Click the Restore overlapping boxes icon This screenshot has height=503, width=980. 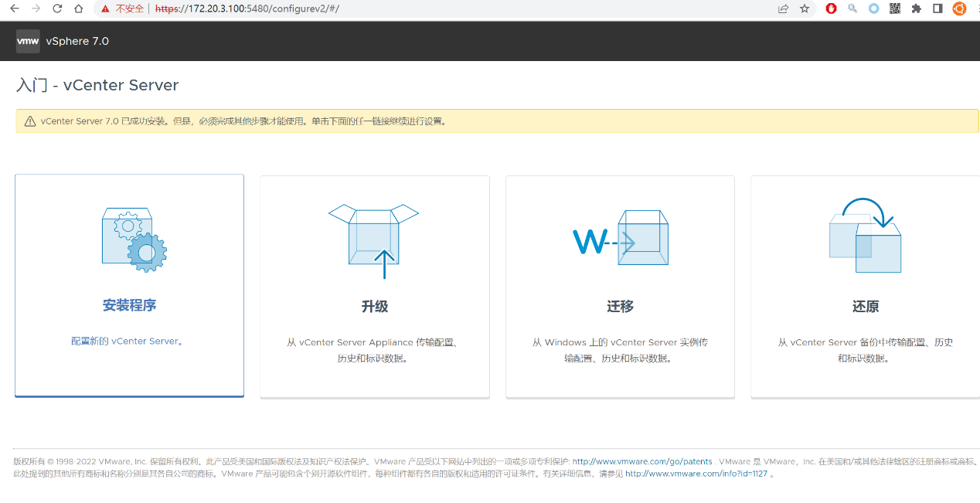(865, 236)
